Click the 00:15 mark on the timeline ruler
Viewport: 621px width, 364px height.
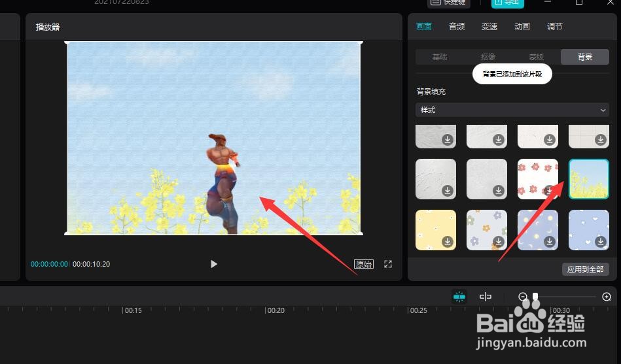pos(133,310)
